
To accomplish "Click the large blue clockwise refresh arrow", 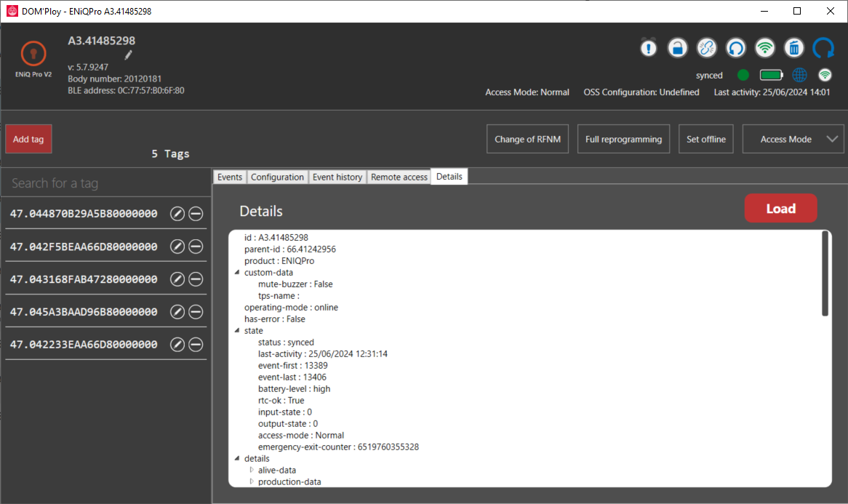I will coord(824,48).
